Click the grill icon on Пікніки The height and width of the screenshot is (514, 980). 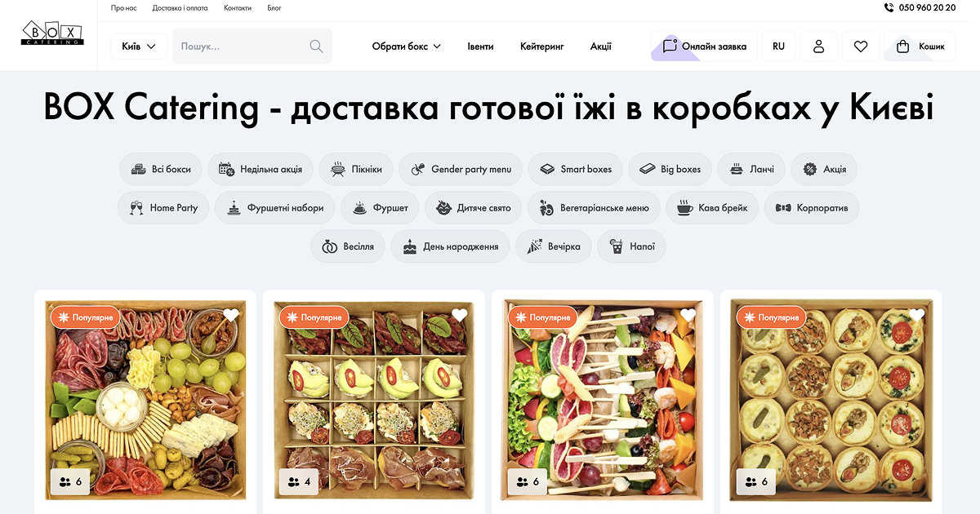click(x=338, y=169)
